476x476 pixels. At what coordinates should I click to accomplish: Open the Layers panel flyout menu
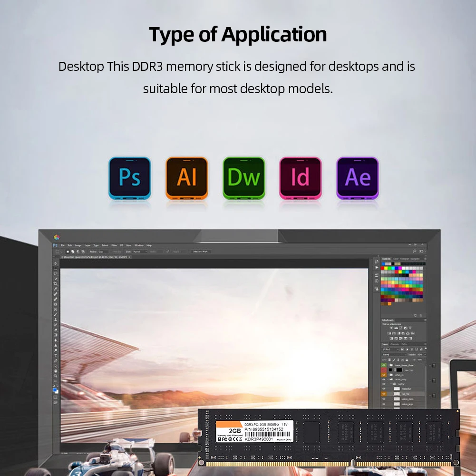click(x=425, y=344)
